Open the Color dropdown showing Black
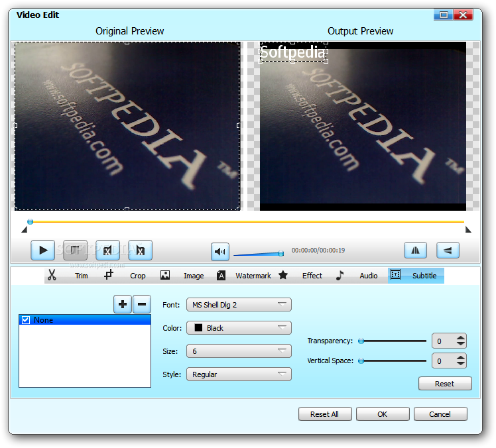The image size is (496, 448). pos(239,328)
